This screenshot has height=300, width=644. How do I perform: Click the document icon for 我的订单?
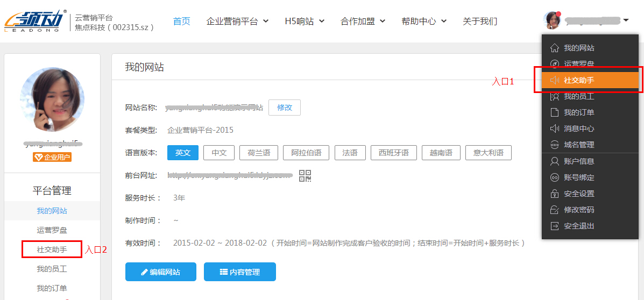tap(555, 112)
